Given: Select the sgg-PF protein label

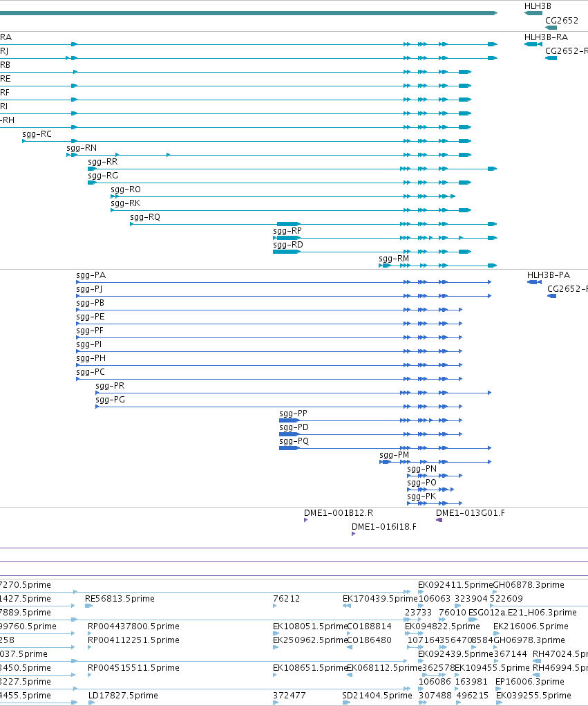Looking at the screenshot, I should (90, 331).
